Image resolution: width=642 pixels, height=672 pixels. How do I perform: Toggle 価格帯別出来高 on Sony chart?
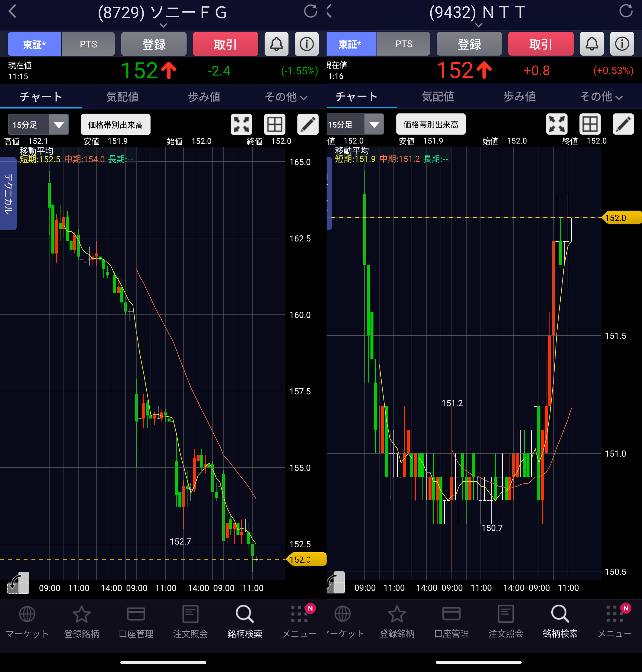115,124
